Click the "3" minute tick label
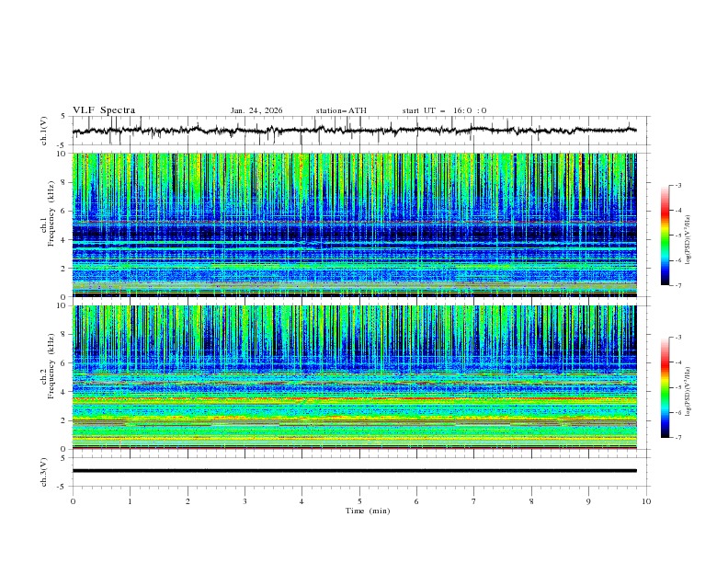Image resolution: width=728 pixels, height=563 pixels. [x=245, y=501]
